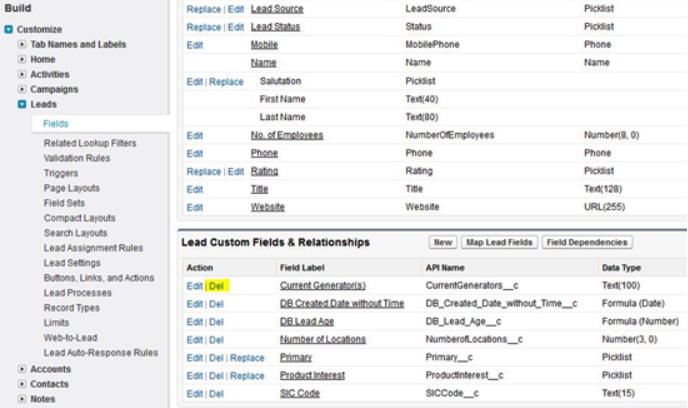Open Limits in sidebar
Image resolution: width=688 pixels, height=408 pixels.
(56, 322)
